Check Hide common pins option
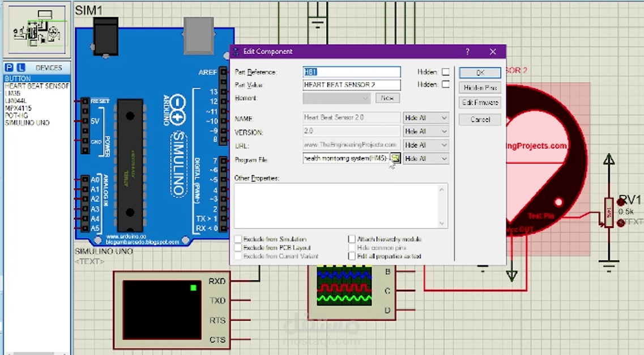Screen dimensions: 644x355 [x=352, y=248]
